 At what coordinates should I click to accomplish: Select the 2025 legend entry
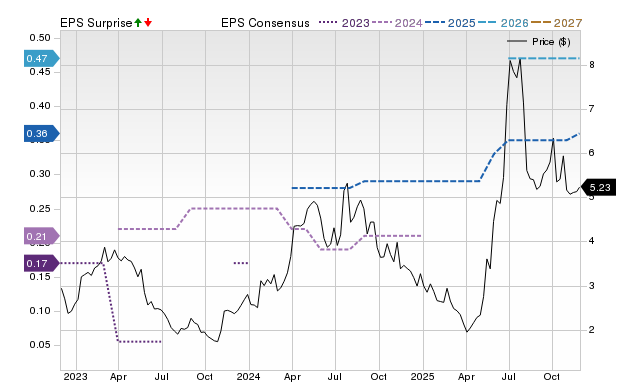450,23
